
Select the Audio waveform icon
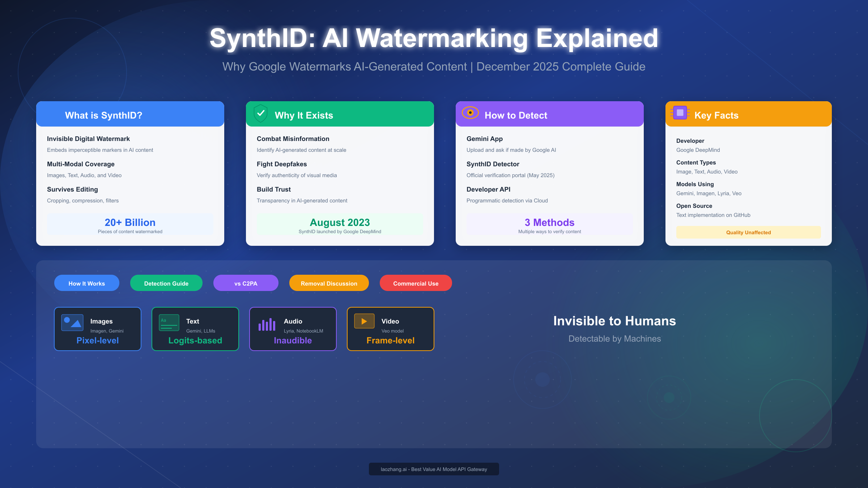click(266, 324)
